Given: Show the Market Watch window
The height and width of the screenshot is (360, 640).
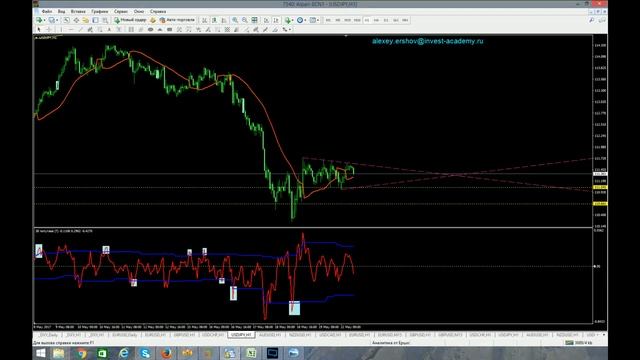Looking at the screenshot, I should pyautogui.click(x=66, y=20).
